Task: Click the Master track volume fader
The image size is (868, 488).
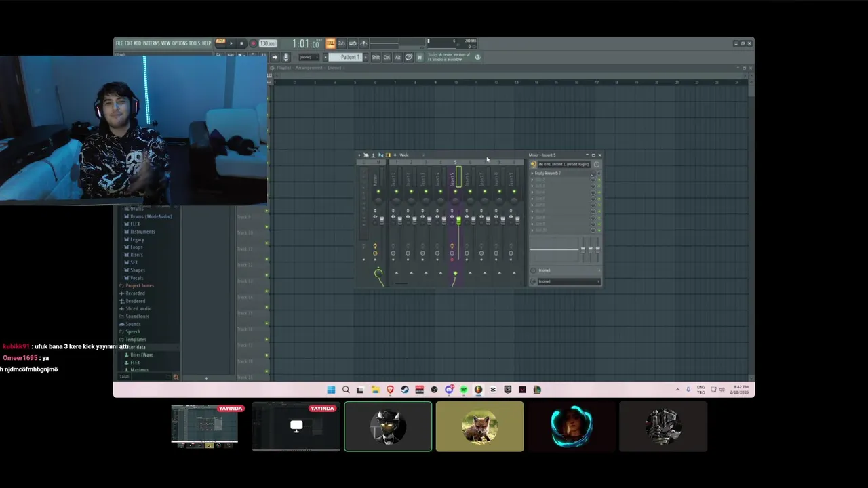Action: point(382,220)
